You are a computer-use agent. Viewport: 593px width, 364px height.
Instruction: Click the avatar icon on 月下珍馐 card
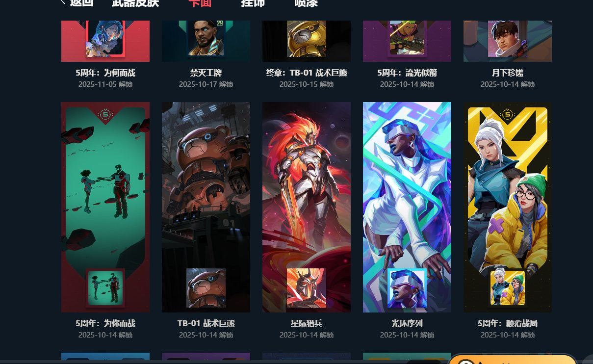click(508, 39)
